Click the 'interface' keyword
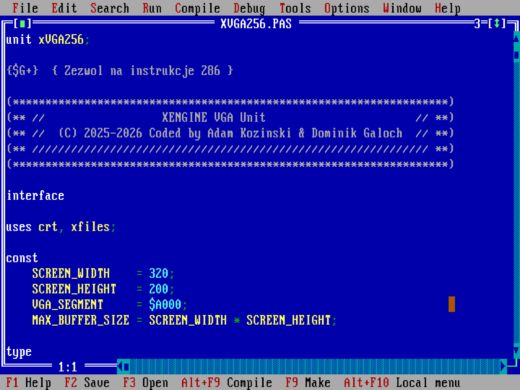520x390 pixels. (x=35, y=195)
